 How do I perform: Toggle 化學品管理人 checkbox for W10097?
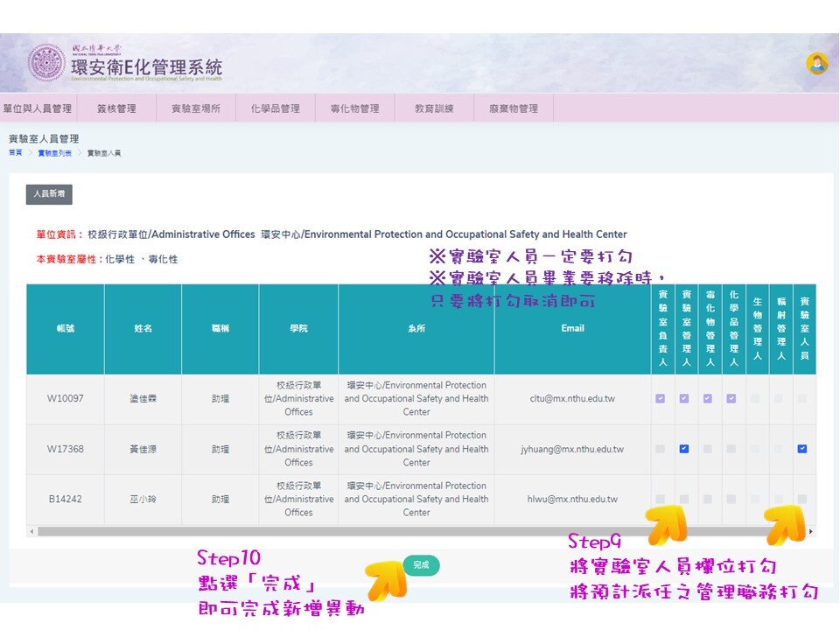coord(731,399)
